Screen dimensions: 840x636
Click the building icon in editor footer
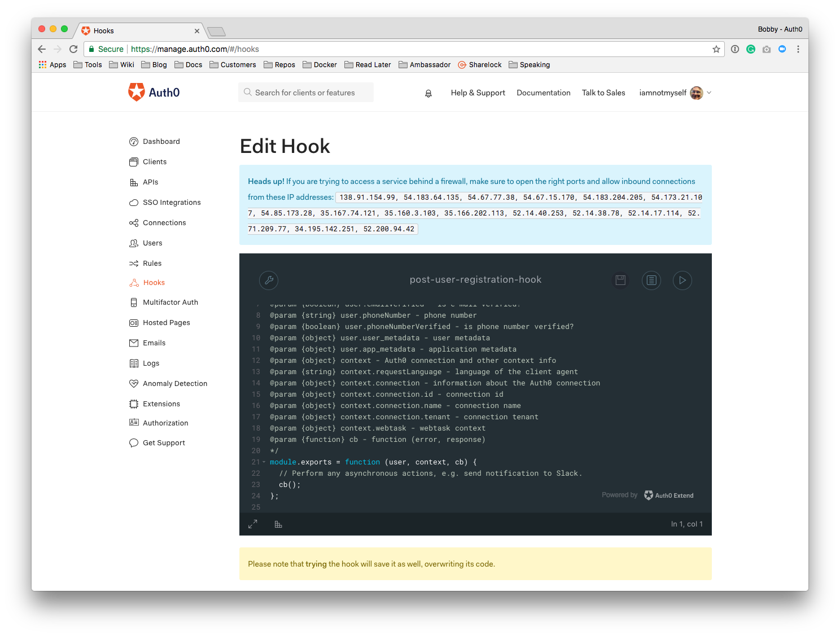(x=278, y=524)
